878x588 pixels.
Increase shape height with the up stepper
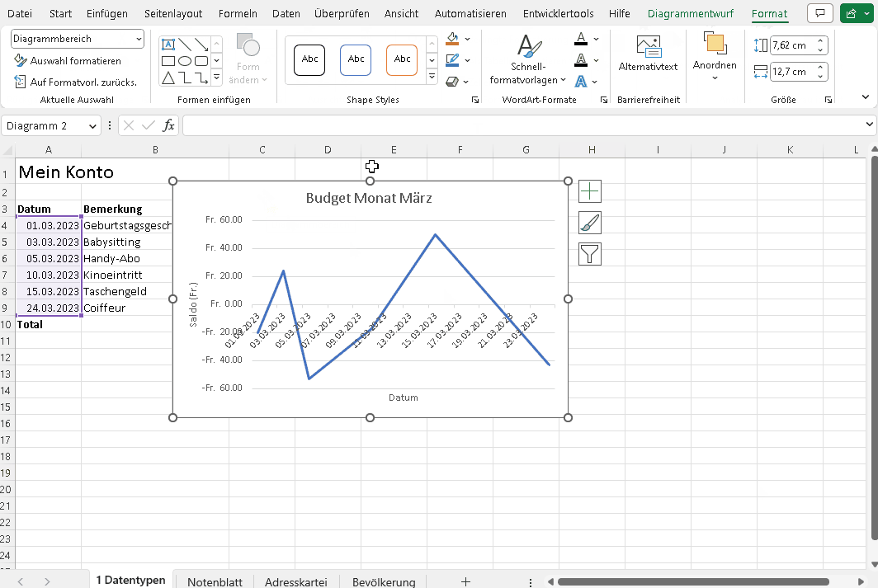coord(820,41)
